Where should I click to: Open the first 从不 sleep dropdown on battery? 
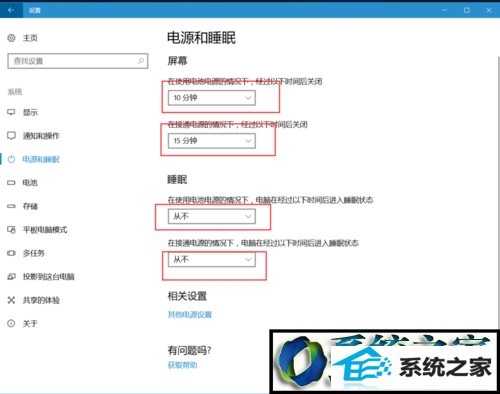coord(212,216)
